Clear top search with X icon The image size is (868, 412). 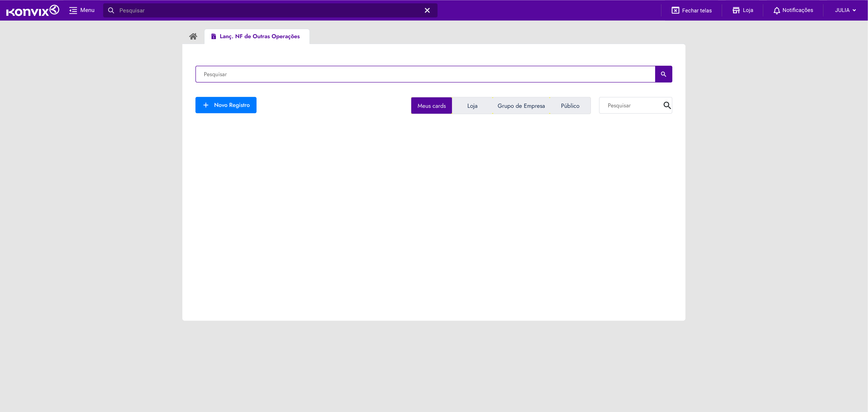(x=427, y=10)
